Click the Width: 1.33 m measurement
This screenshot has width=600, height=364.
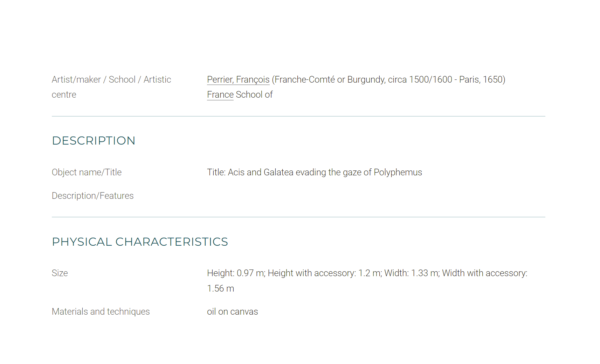coord(412,273)
